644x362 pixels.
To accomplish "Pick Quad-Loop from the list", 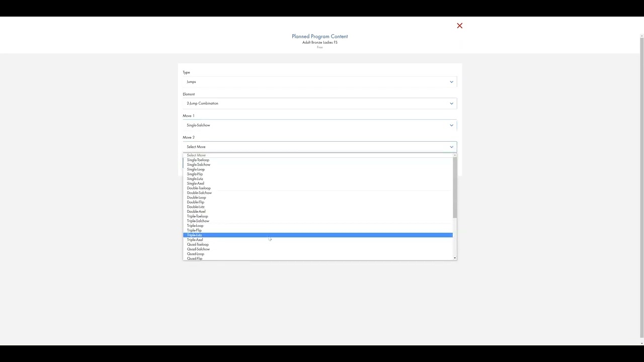I will (317, 254).
